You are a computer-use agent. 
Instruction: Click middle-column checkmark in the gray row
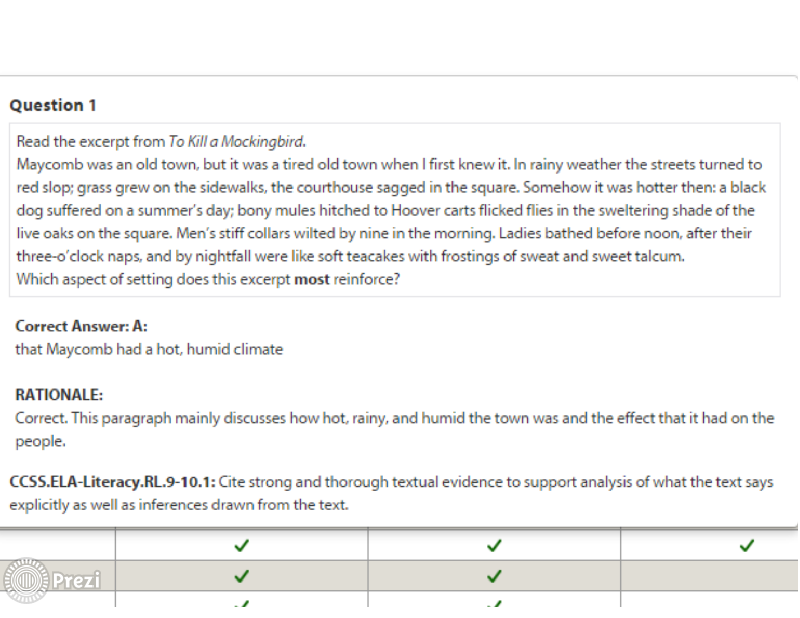click(x=494, y=576)
